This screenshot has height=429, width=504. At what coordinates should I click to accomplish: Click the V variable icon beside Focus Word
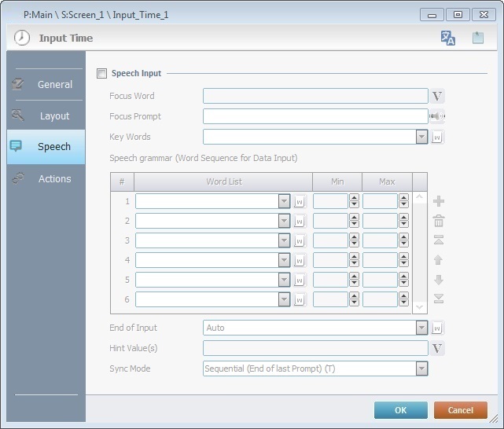(438, 97)
